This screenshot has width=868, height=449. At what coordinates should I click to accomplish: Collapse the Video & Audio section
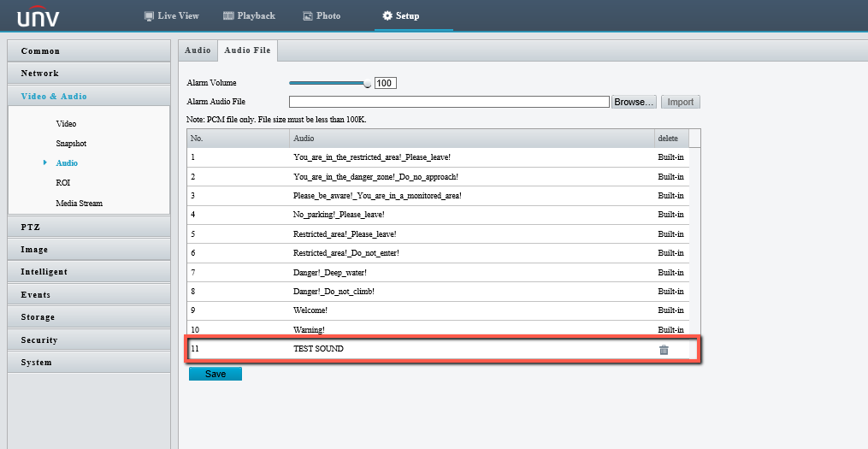click(89, 97)
